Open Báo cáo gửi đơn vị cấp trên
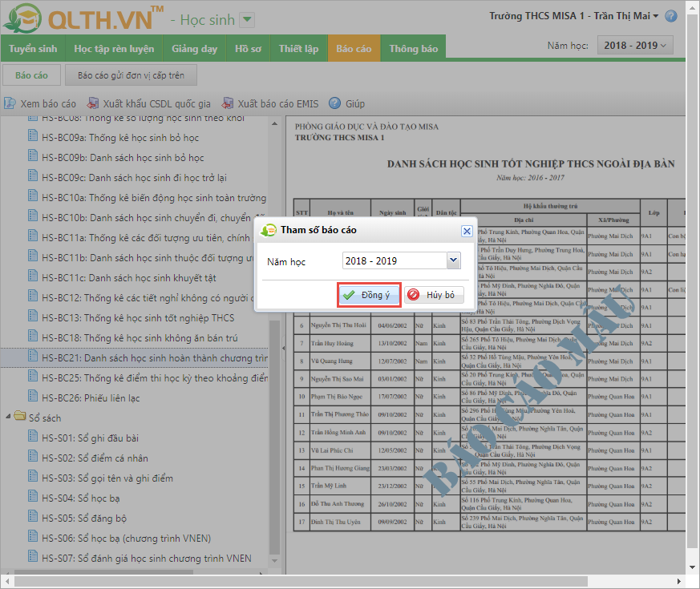The image size is (700, 589). click(x=131, y=75)
